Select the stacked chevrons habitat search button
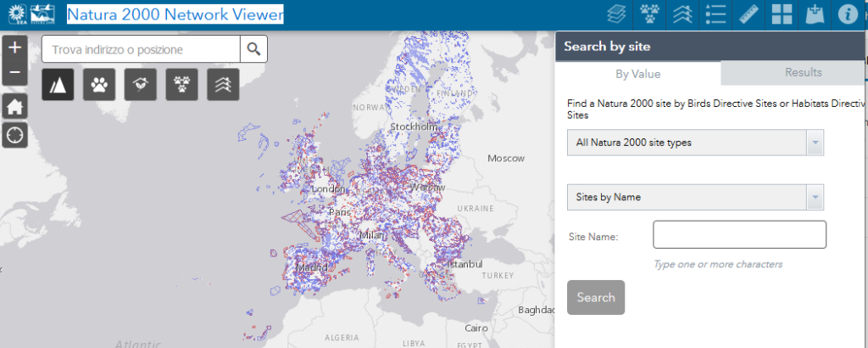 [223, 84]
